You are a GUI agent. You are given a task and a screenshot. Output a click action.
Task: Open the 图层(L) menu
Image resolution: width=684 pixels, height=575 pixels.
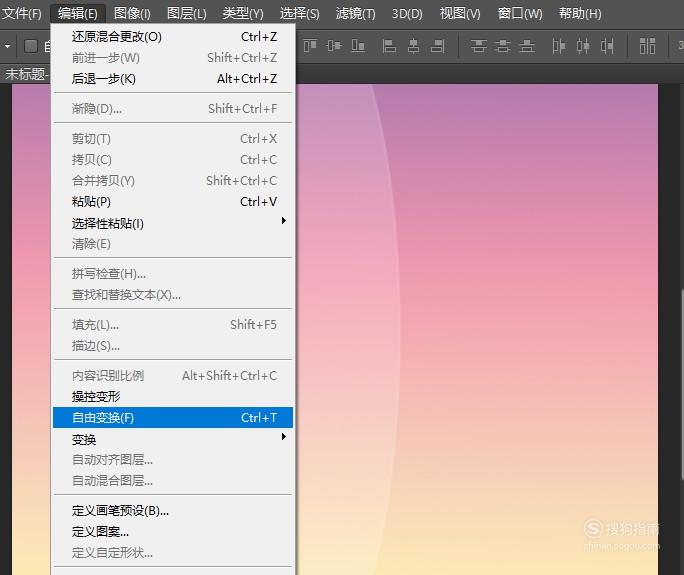[x=187, y=14]
